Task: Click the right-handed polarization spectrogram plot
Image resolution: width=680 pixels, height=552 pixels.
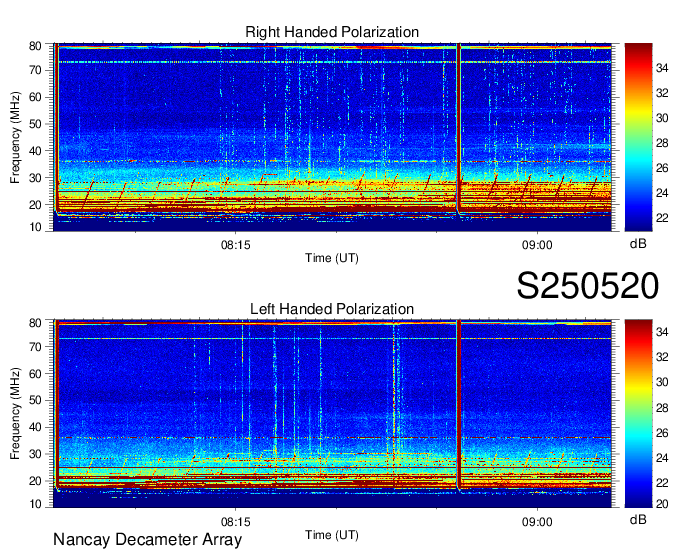Action: [x=332, y=137]
